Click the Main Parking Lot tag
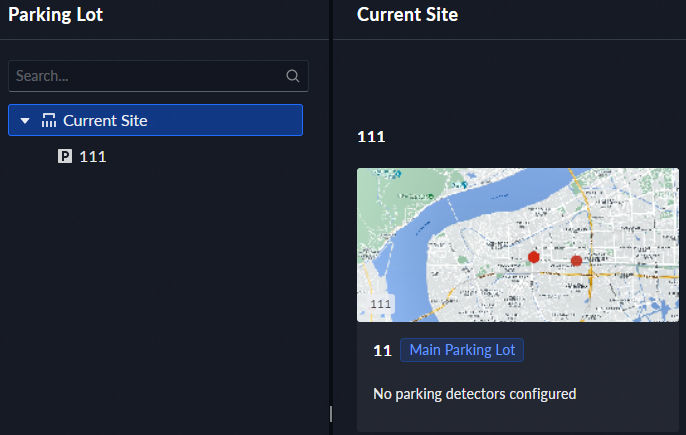Screen dimensions: 686x435 tap(462, 350)
